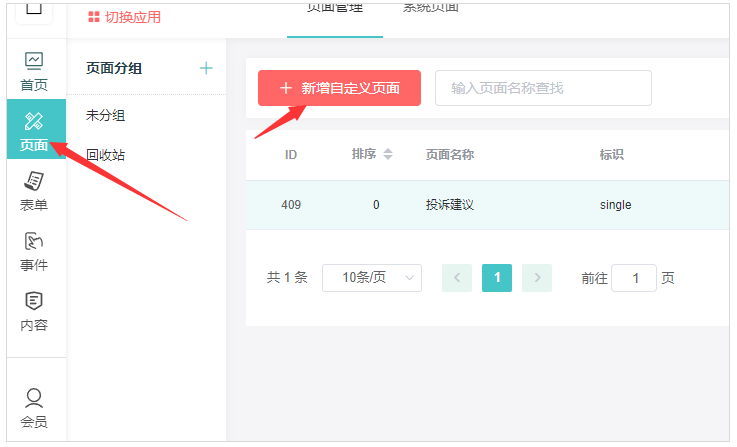Click the 页面名称 column header
Image resolution: width=737 pixels, height=447 pixels.
pos(450,155)
